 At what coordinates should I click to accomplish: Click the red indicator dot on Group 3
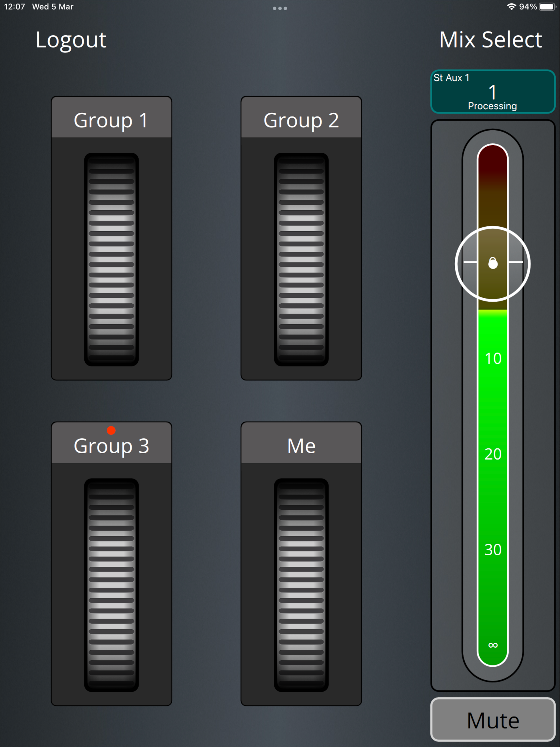pos(111,430)
